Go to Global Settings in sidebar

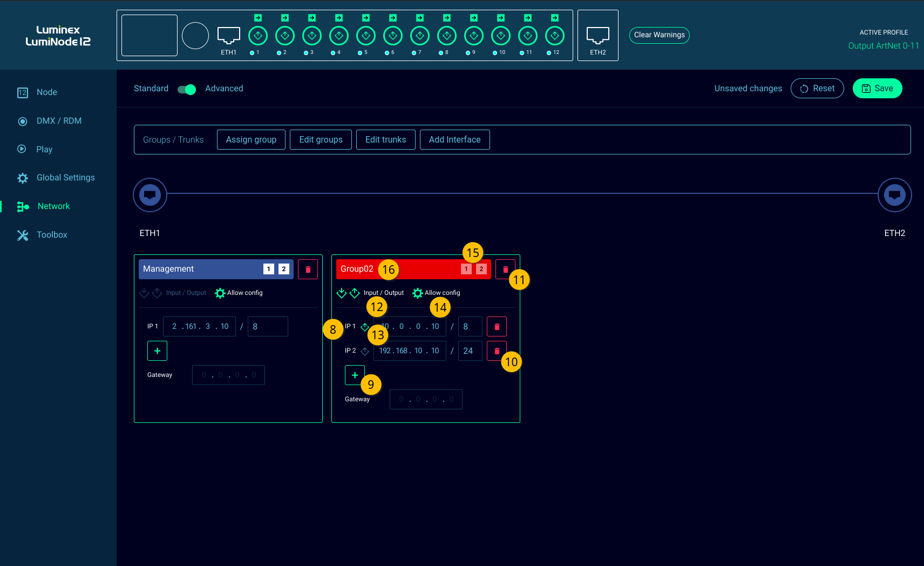[x=65, y=178]
